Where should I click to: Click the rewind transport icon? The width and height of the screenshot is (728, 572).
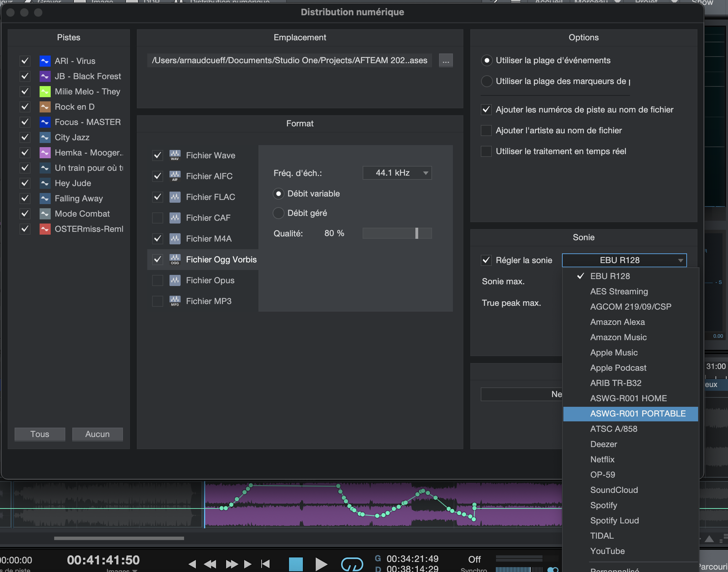pyautogui.click(x=210, y=564)
